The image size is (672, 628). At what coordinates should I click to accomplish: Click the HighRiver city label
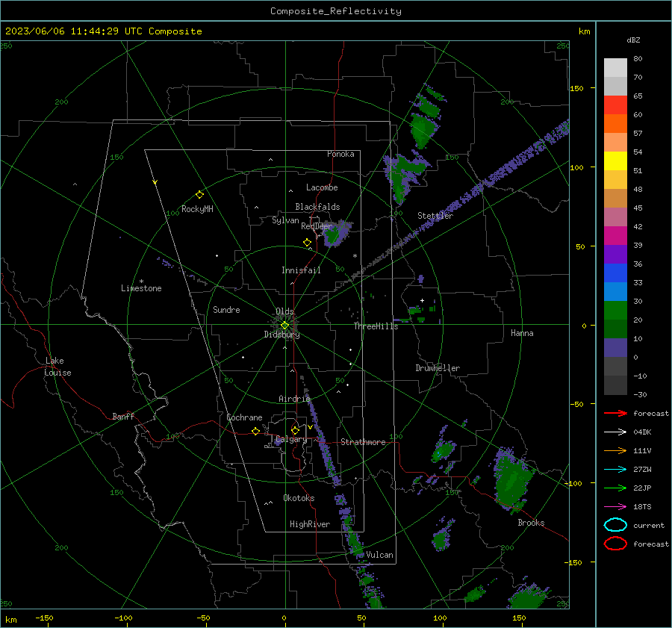pos(310,524)
